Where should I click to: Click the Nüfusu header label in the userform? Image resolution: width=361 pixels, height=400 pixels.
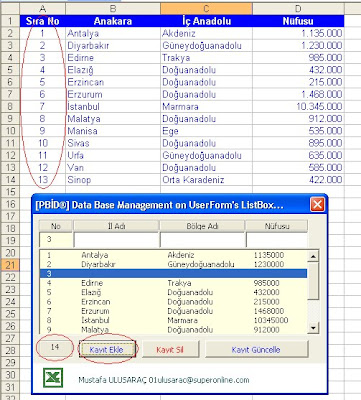tap(277, 226)
